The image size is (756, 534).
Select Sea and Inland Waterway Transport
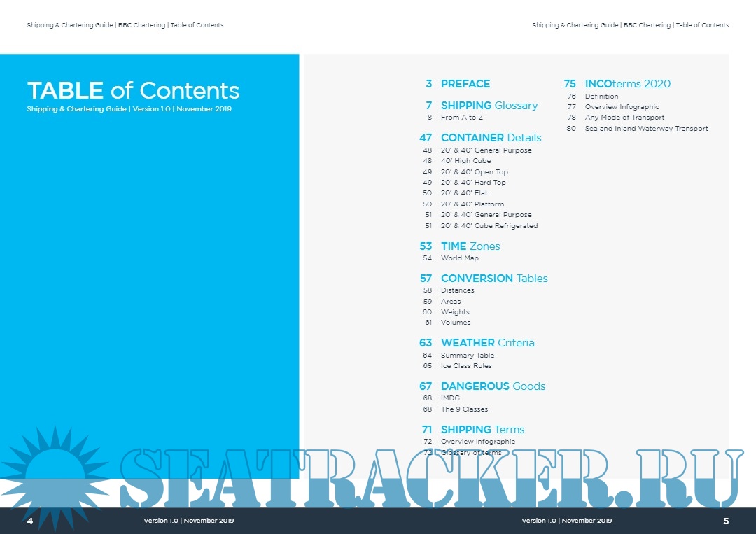[x=646, y=129]
